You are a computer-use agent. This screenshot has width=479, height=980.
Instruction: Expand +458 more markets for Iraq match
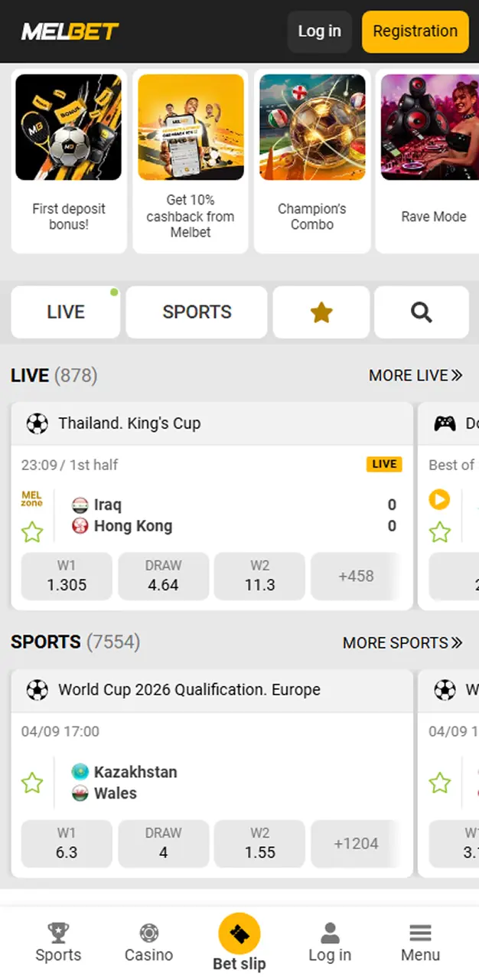[356, 577]
